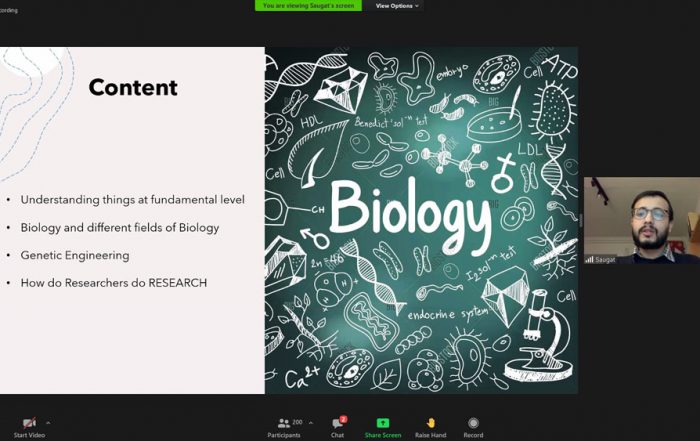Click the Recording indicator at top left
700x441 pixels.
[x=9, y=10]
